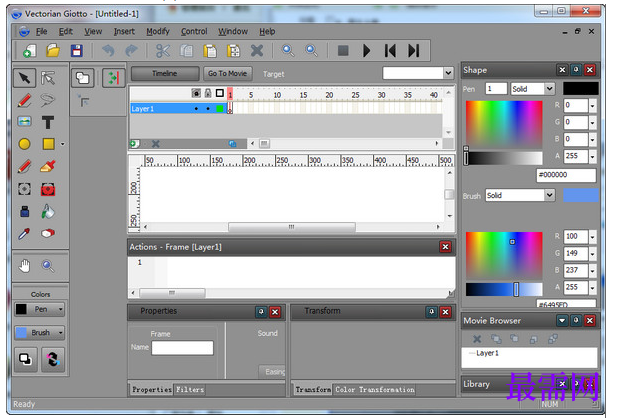Viewport: 618px width, 418px height.
Task: Switch to Color Transformation tab
Action: click(375, 390)
